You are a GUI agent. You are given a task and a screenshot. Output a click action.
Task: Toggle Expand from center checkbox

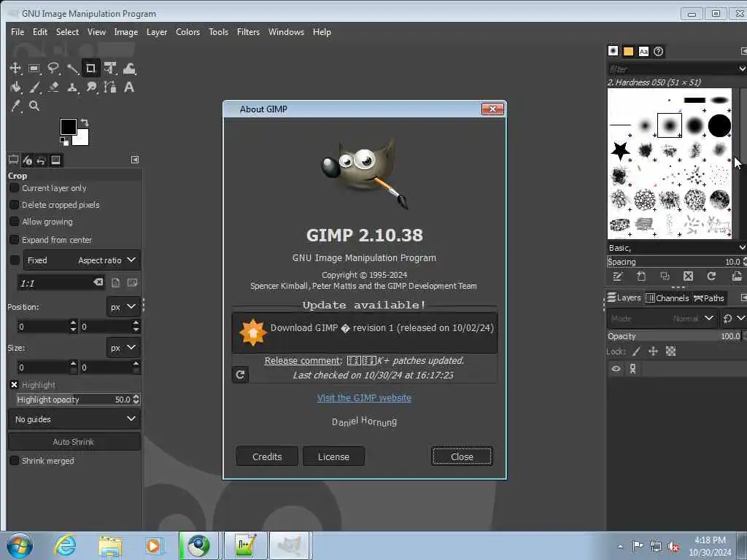(x=15, y=239)
